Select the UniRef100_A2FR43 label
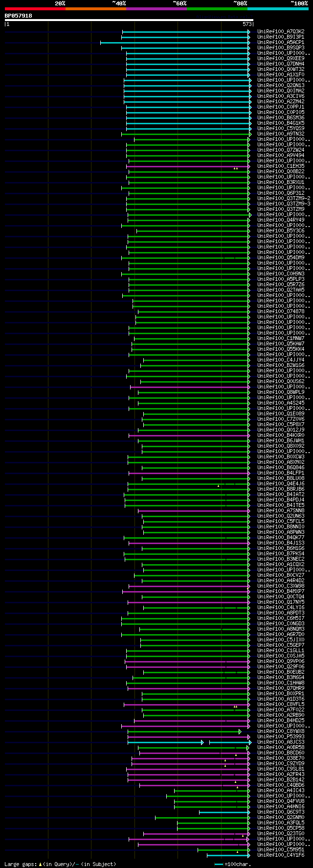The height and width of the screenshot is (868, 313). 281,775
